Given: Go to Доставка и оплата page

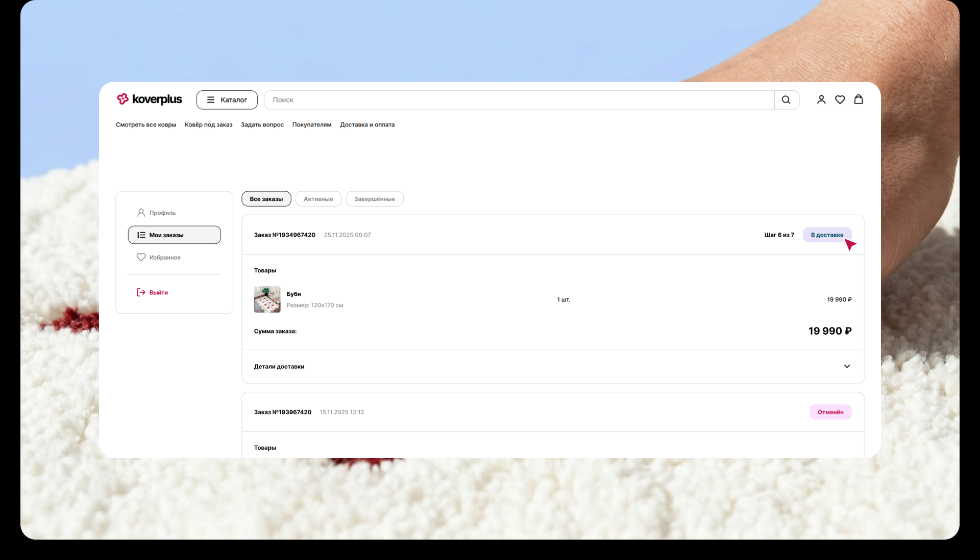Looking at the screenshot, I should [x=367, y=125].
